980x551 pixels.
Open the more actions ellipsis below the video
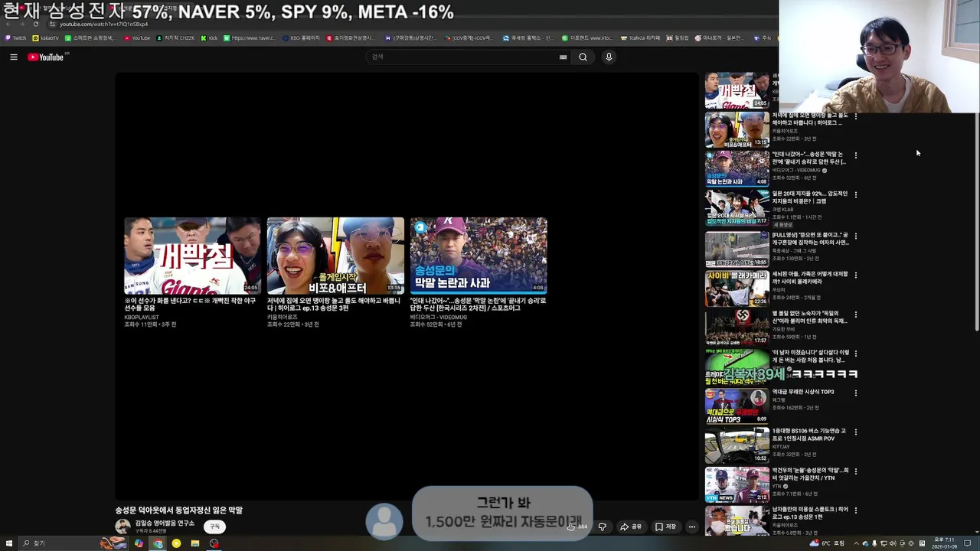point(692,527)
